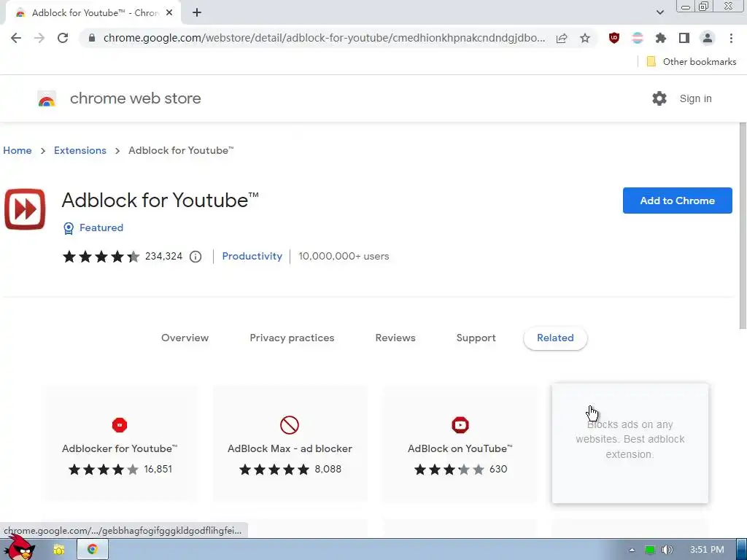This screenshot has width=747, height=560.
Task: Add the extension to Chrome
Action: point(677,201)
